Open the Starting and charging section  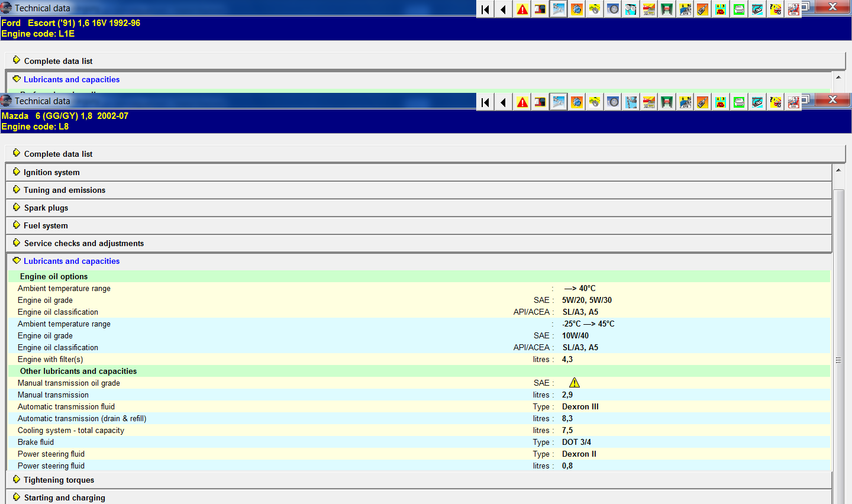(64, 497)
